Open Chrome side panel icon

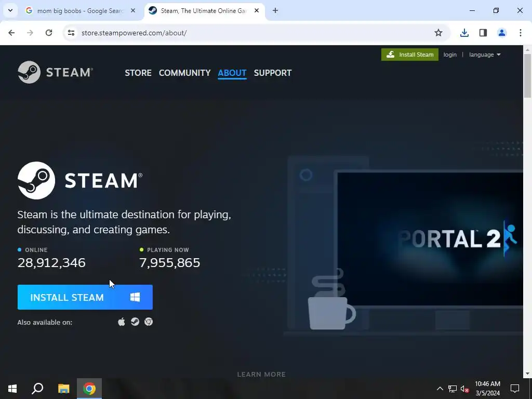[483, 33]
